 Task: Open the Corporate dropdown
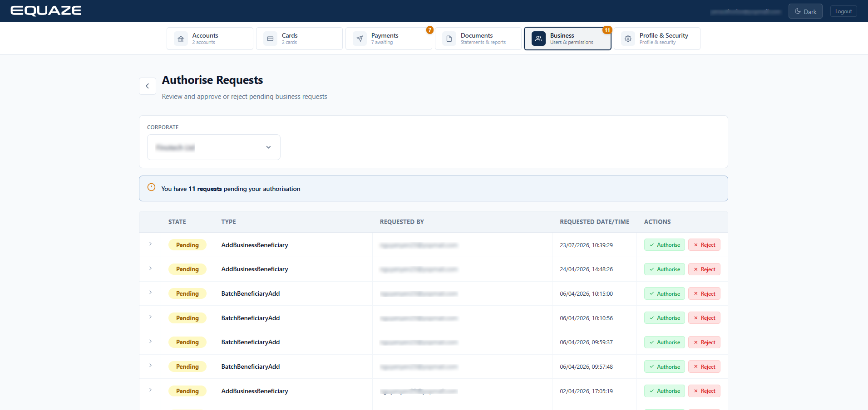click(213, 147)
